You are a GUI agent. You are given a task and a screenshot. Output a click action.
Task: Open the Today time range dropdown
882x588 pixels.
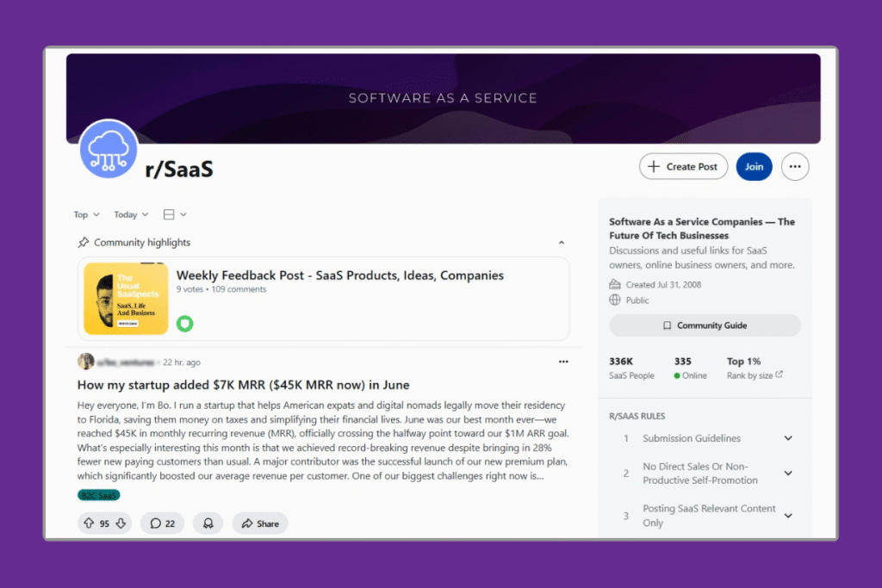pyautogui.click(x=131, y=214)
